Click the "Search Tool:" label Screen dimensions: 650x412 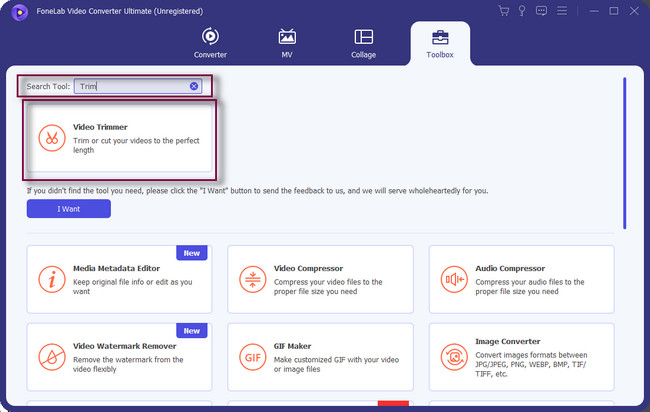tap(48, 86)
